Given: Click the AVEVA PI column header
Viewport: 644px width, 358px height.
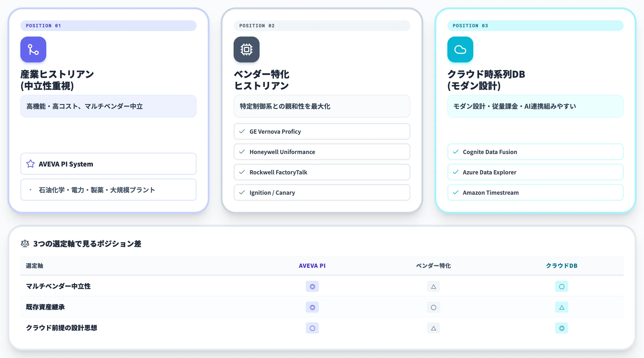Looking at the screenshot, I should click(x=312, y=265).
